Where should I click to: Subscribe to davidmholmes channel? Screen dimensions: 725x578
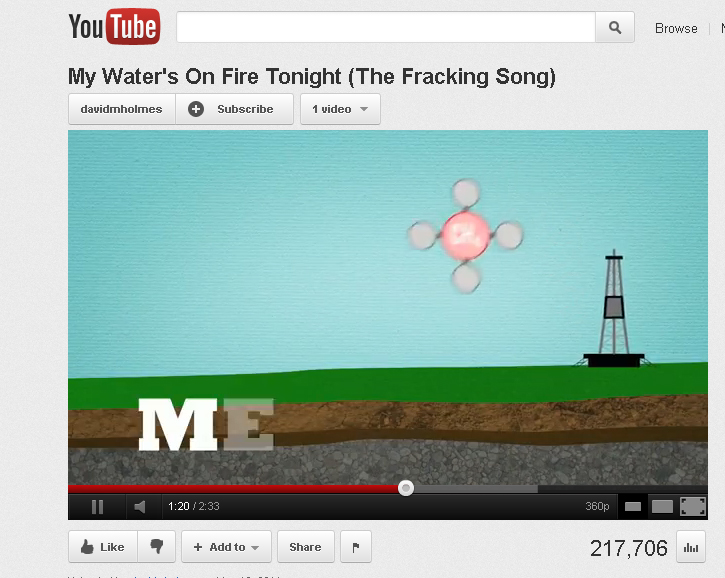[234, 109]
